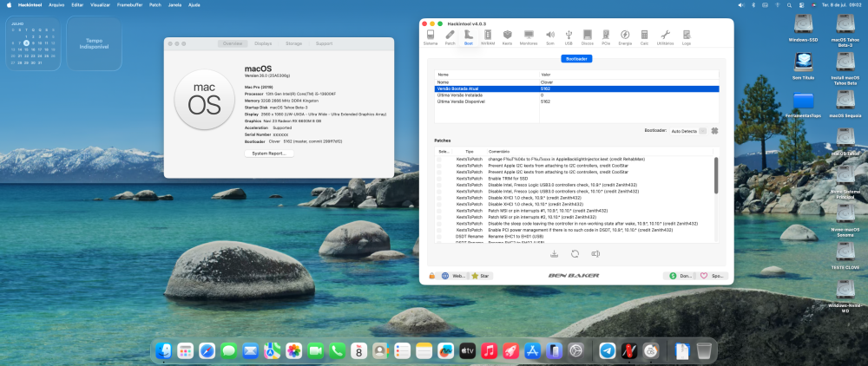Open the Janela menu
This screenshot has width=868, height=366.
[174, 4]
